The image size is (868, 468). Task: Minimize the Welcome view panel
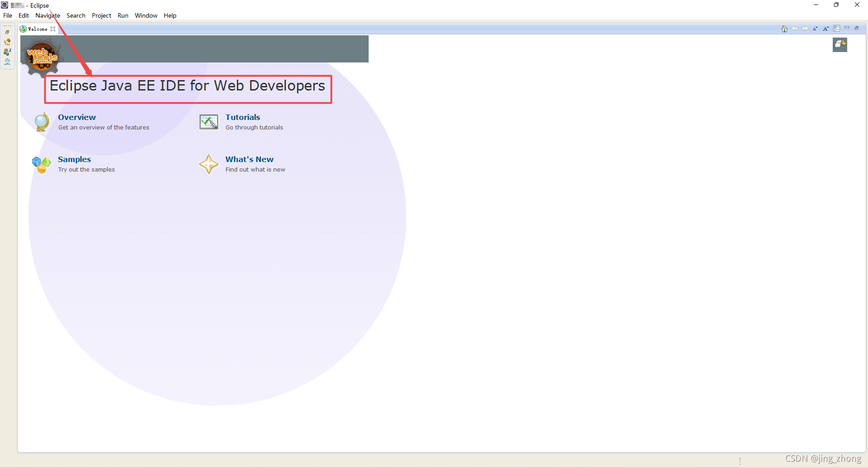847,28
